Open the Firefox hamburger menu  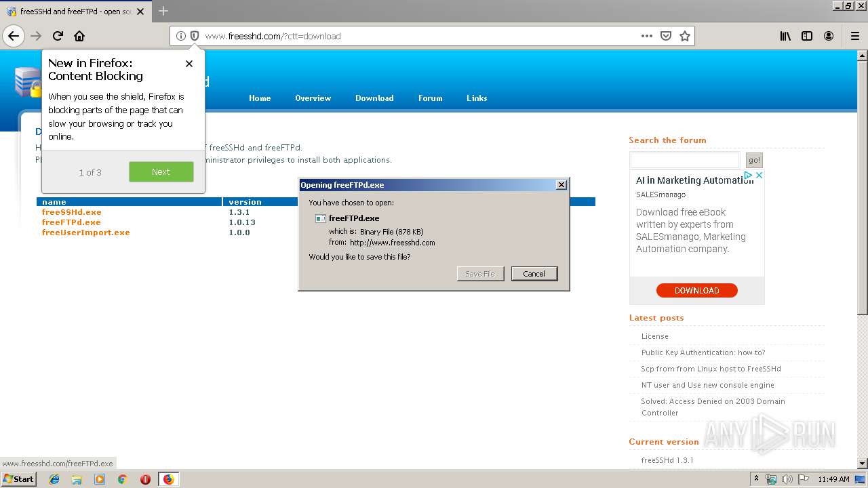855,36
